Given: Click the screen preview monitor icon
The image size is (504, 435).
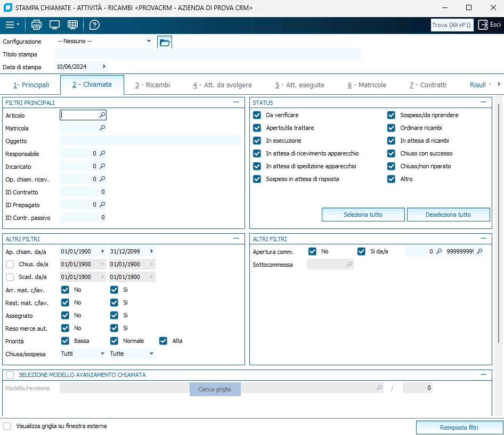Looking at the screenshot, I should coord(54,25).
